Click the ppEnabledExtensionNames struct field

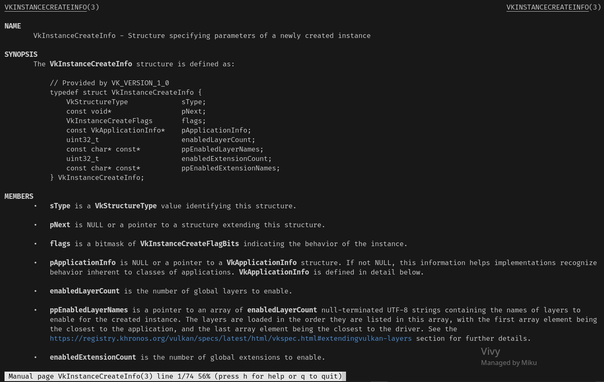[x=230, y=168]
